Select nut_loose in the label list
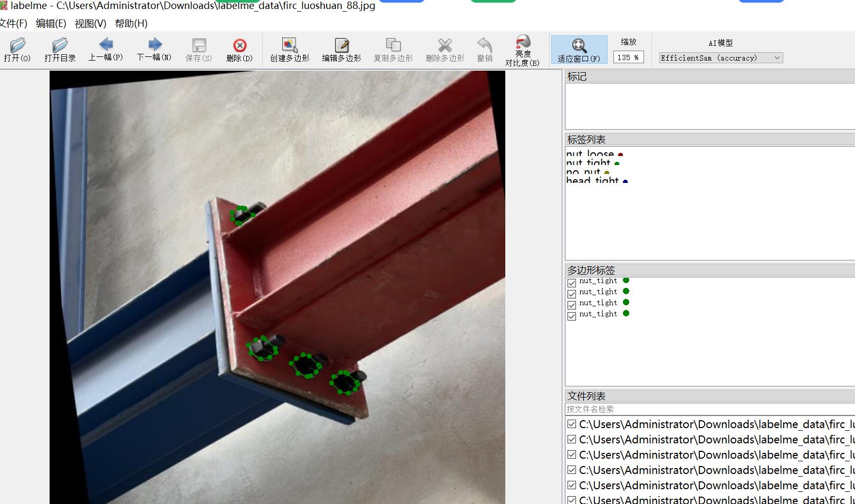855x504 pixels. [x=590, y=154]
